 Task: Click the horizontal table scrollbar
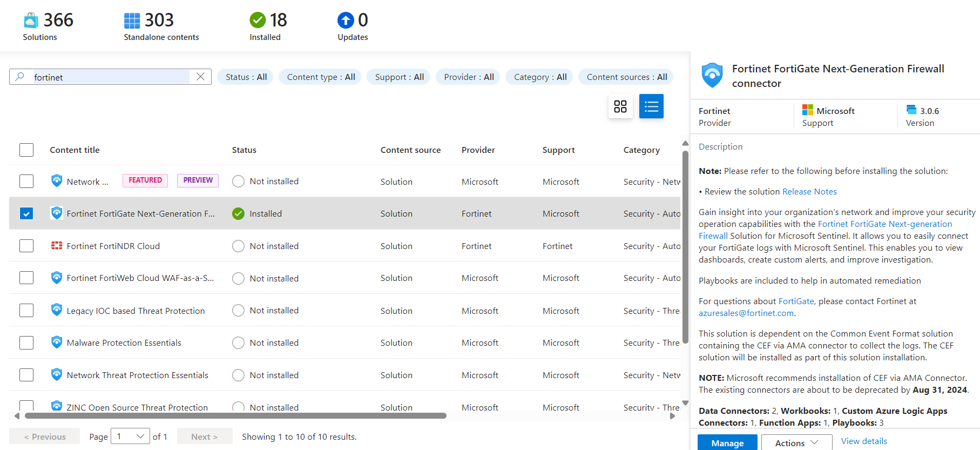click(235, 415)
